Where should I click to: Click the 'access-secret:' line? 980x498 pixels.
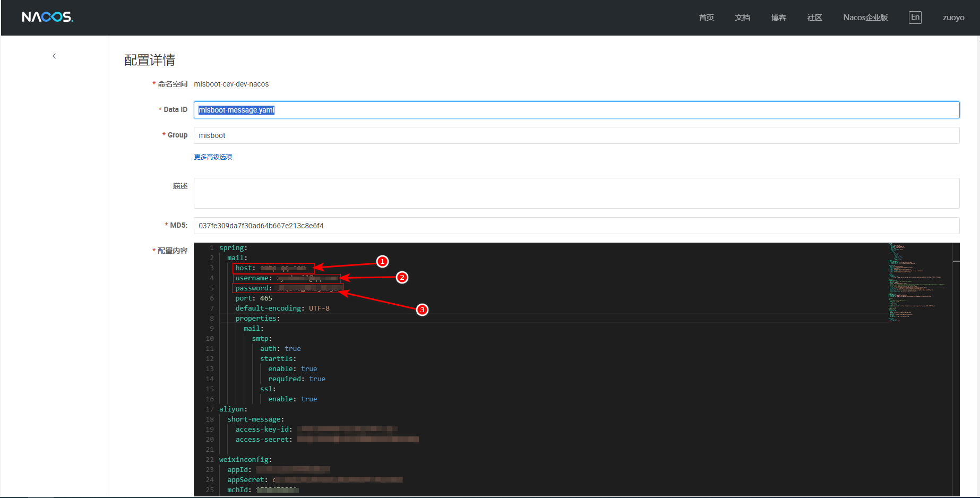coord(327,440)
